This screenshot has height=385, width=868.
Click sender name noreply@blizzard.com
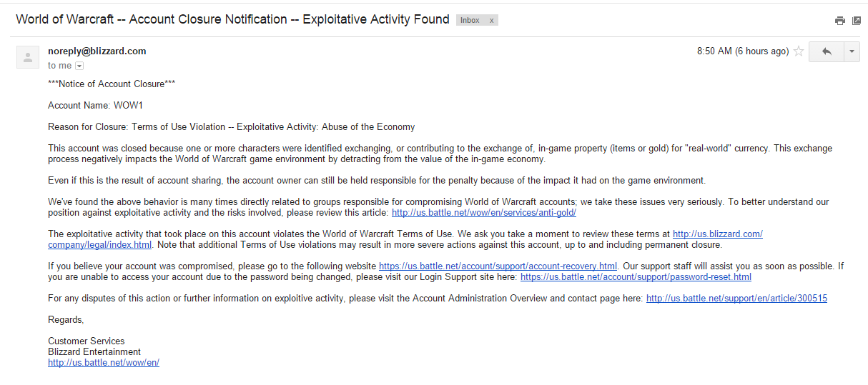tap(97, 51)
